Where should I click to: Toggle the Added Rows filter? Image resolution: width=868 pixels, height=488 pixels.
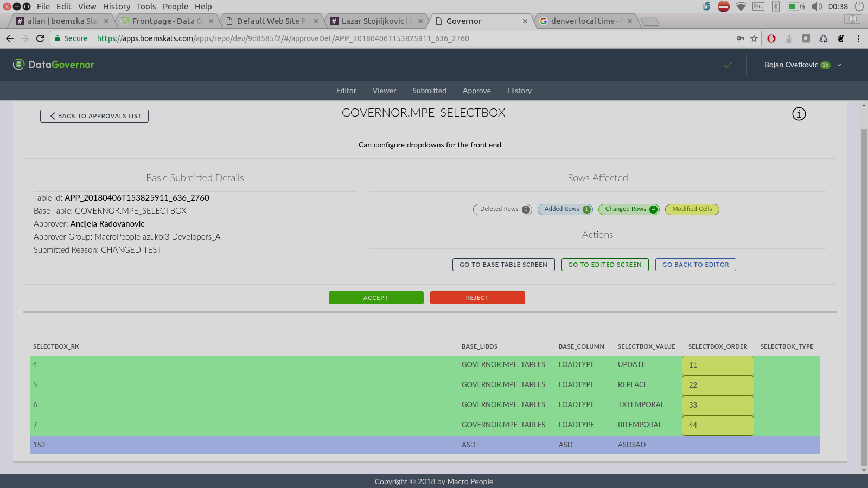click(565, 209)
